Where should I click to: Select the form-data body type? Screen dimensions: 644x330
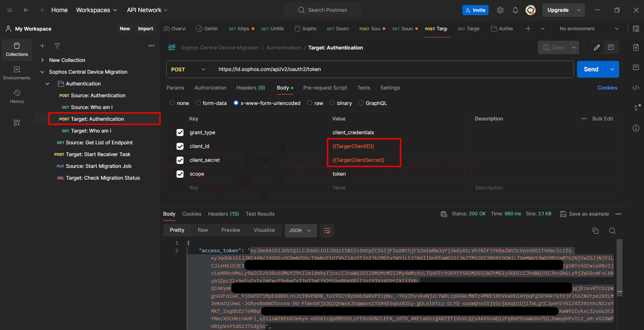[199, 103]
